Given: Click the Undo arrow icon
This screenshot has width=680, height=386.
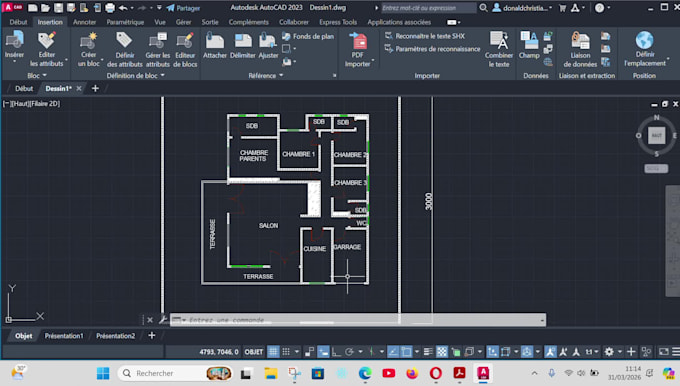Looking at the screenshot, I should coord(123,8).
